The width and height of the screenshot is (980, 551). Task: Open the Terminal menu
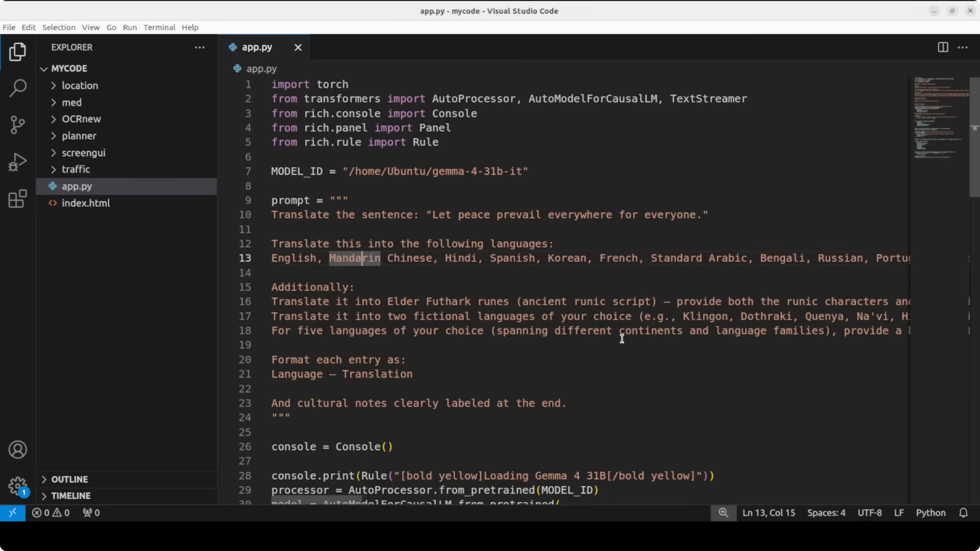coord(159,27)
